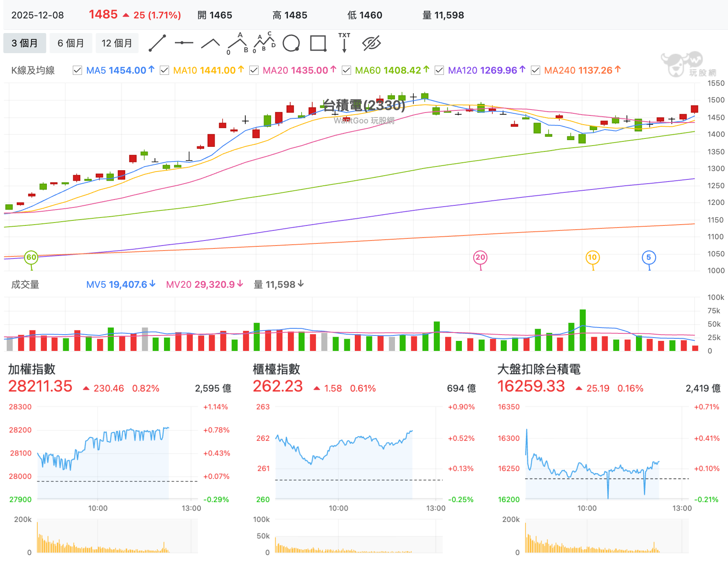This screenshot has width=728, height=563.
Task: Select the horizontal line drawing tool
Action: pos(184,43)
